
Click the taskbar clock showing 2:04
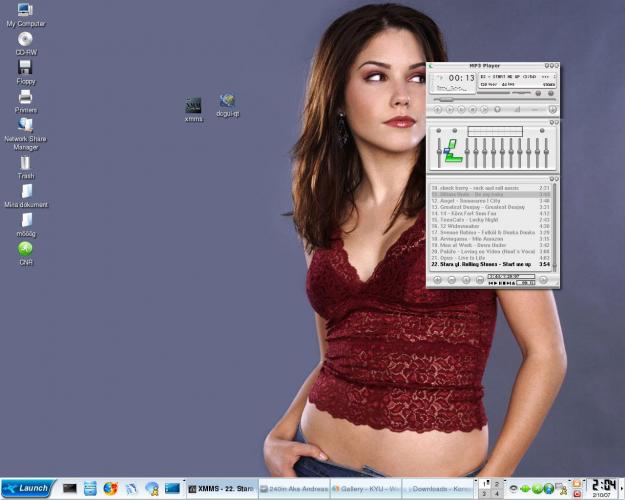coord(604,484)
